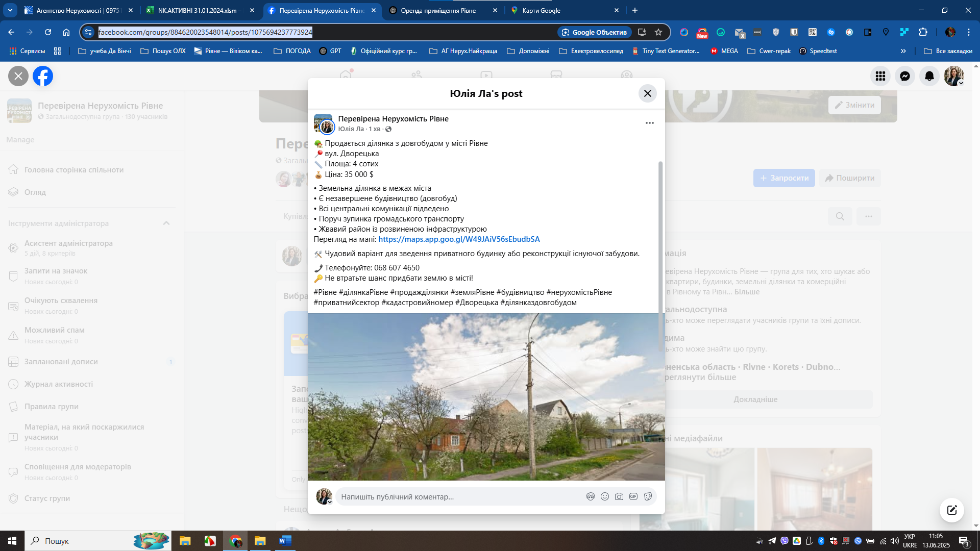Open the Google Maps link in post

pyautogui.click(x=459, y=239)
